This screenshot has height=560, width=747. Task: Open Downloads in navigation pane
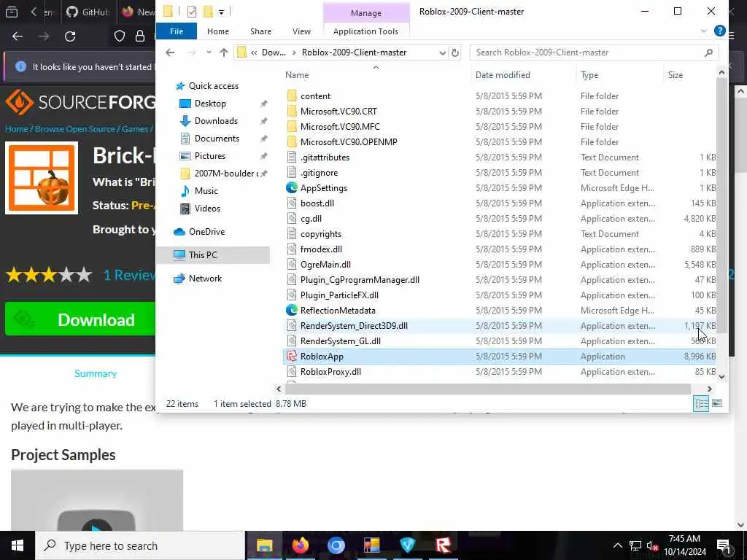[x=216, y=120]
